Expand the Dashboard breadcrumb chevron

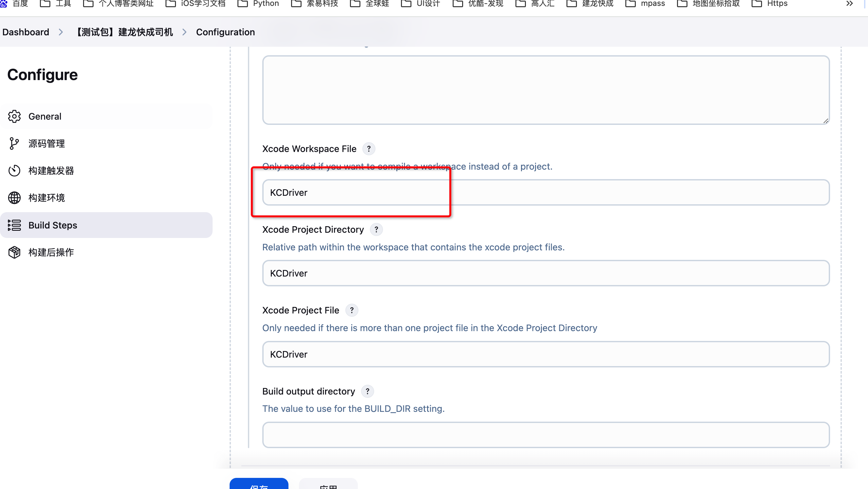tap(61, 32)
